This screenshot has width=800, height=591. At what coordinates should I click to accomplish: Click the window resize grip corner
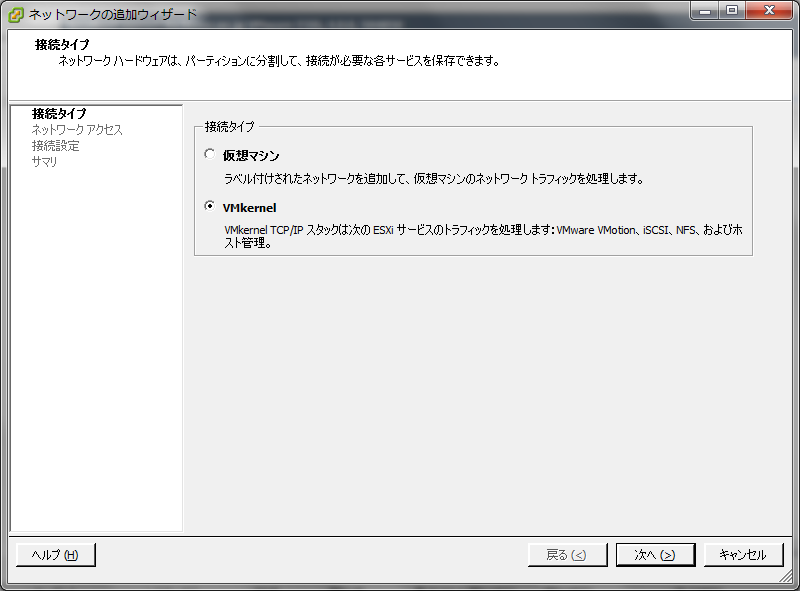pyautogui.click(x=786, y=577)
